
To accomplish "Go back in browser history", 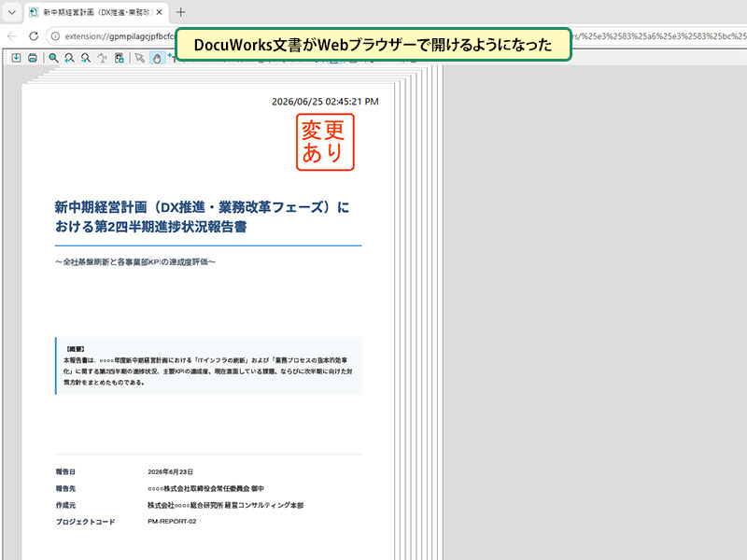I will click(12, 36).
